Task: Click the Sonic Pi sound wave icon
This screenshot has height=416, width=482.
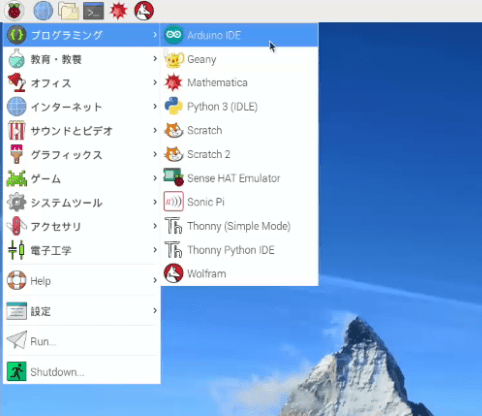Action: [173, 202]
